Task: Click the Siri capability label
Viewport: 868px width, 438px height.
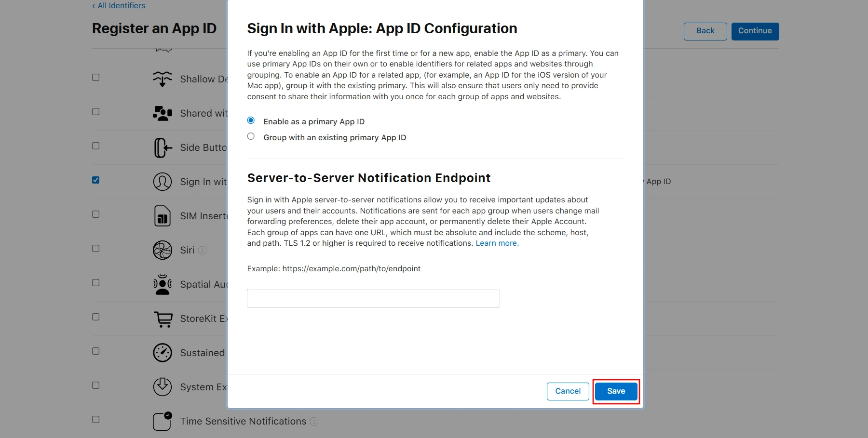Action: pyautogui.click(x=187, y=250)
